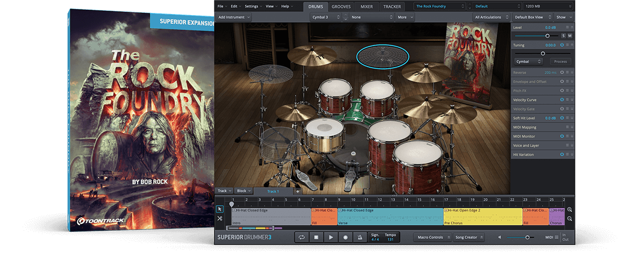Switch to the Grooves tab

coord(341,6)
